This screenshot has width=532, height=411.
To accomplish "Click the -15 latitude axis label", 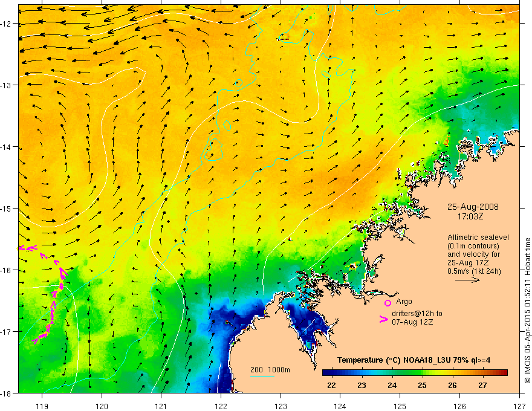I will pos(6,208).
